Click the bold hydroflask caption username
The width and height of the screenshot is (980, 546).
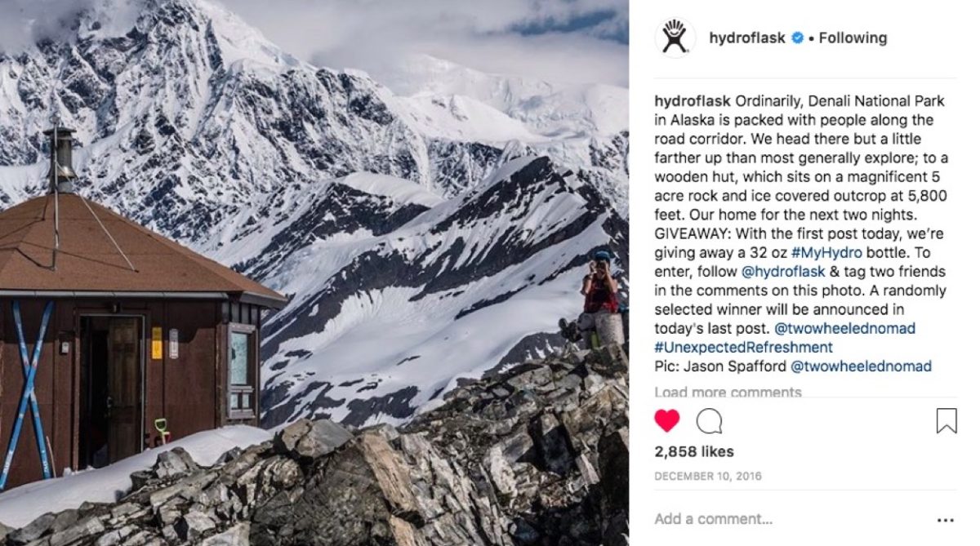(x=693, y=101)
